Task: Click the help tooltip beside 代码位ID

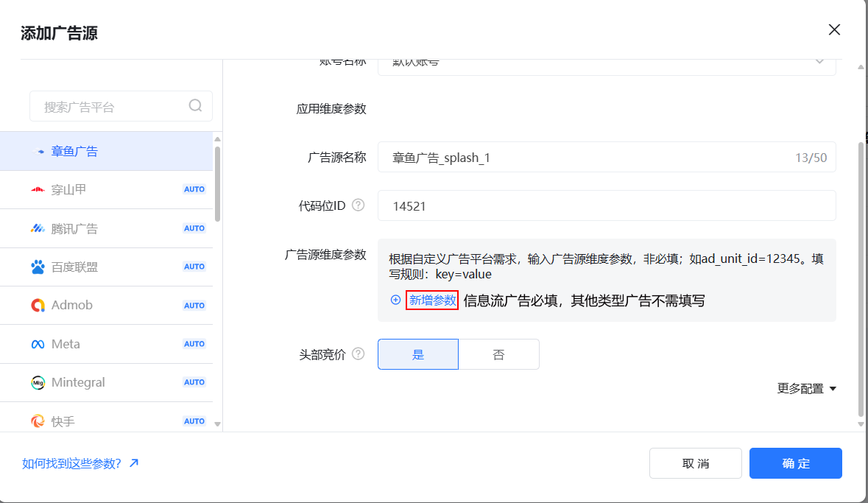Action: click(359, 205)
